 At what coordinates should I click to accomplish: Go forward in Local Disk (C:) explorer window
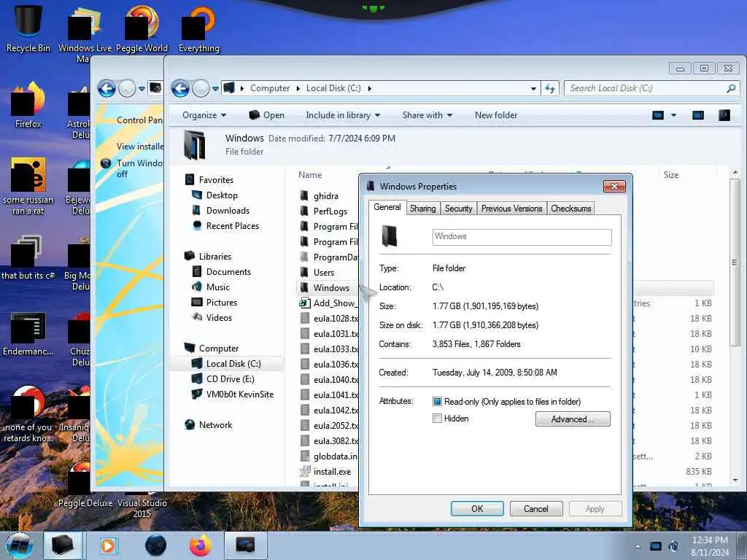click(201, 88)
